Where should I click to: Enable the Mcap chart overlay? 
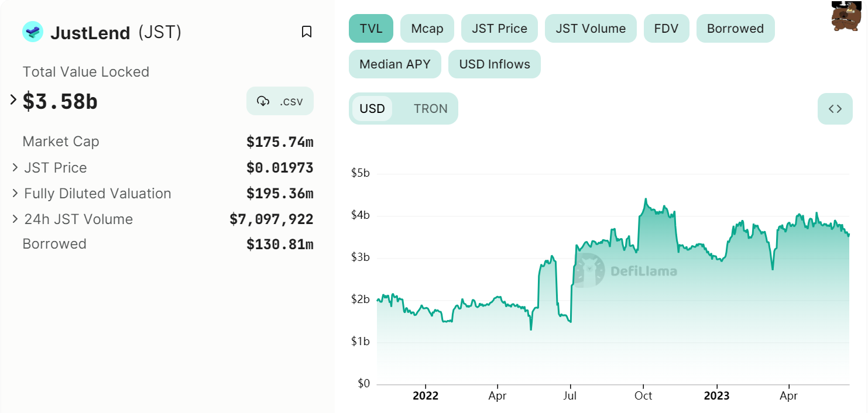pyautogui.click(x=427, y=28)
